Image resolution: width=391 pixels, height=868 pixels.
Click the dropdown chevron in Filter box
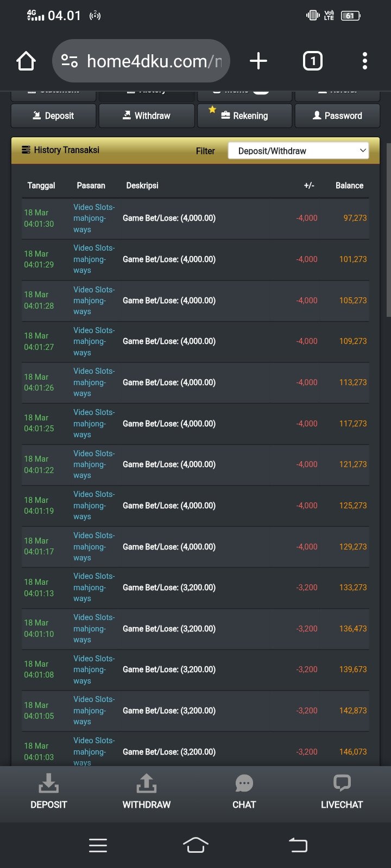[363, 150]
